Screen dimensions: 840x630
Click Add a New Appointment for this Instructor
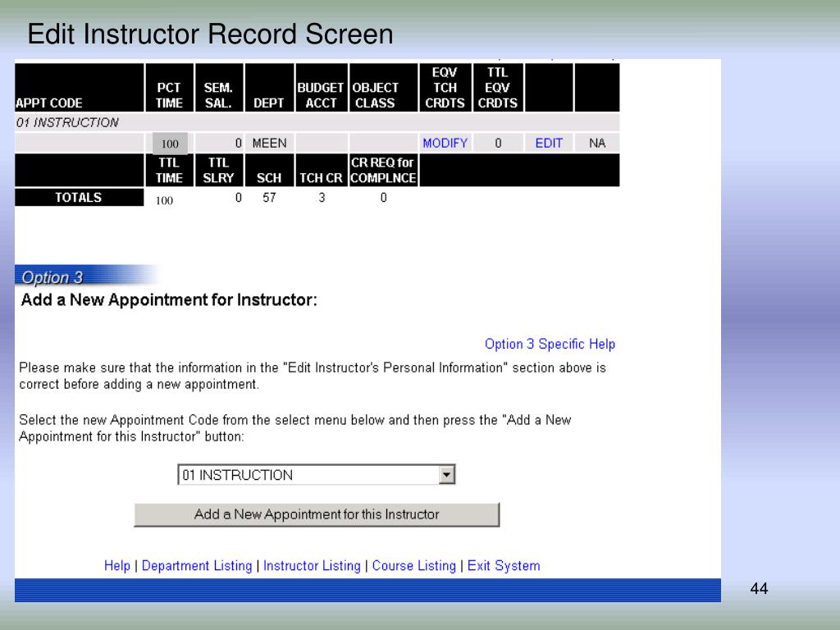[317, 514]
